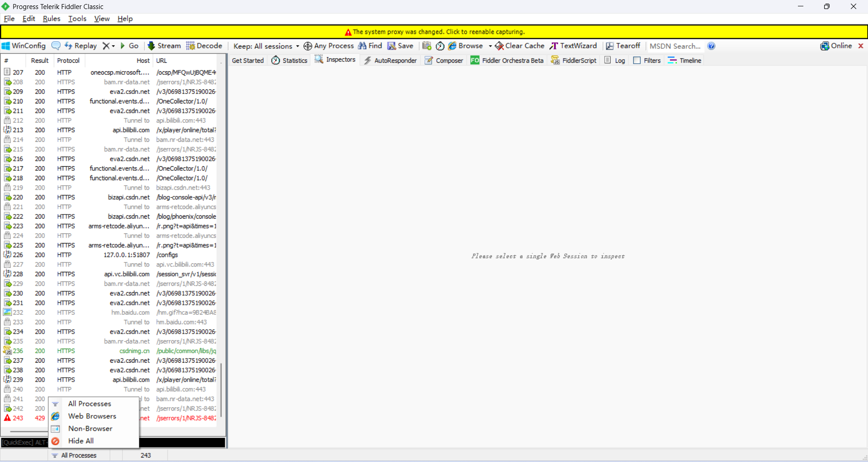Click the timer stopwatch icon in toolbar
Viewport: 868px width, 462px height.
point(440,46)
